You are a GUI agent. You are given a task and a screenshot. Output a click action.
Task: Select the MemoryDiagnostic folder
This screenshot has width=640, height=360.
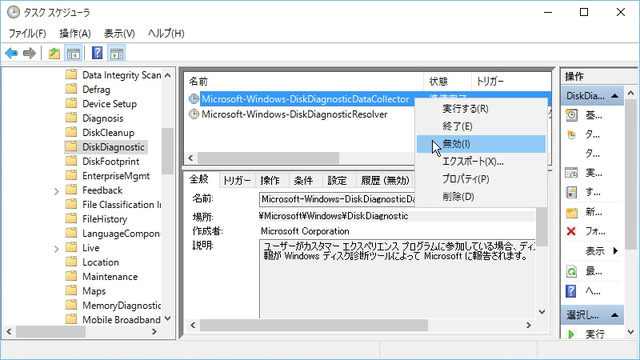point(122,305)
